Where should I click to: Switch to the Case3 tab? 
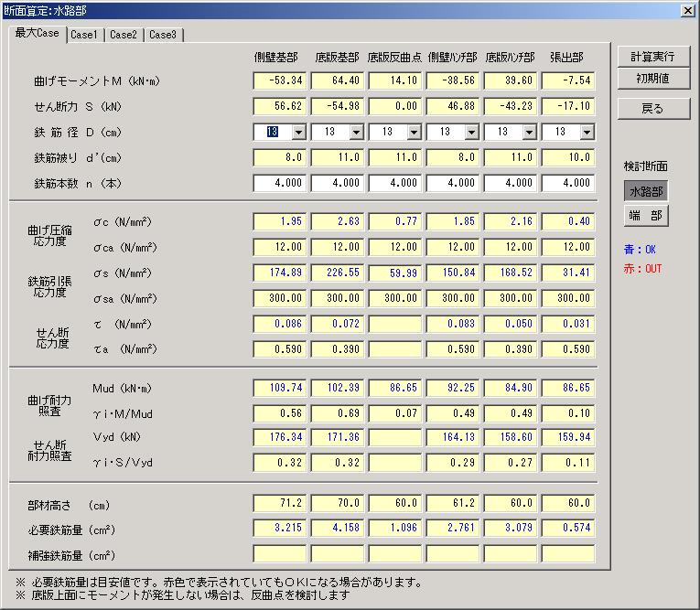pyautogui.click(x=163, y=35)
